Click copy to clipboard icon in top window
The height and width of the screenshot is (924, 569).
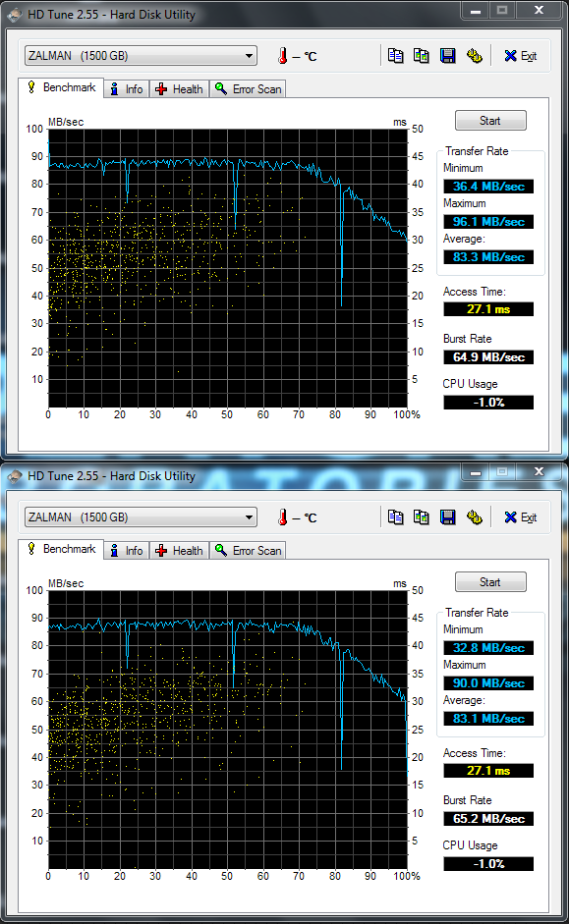(x=396, y=56)
